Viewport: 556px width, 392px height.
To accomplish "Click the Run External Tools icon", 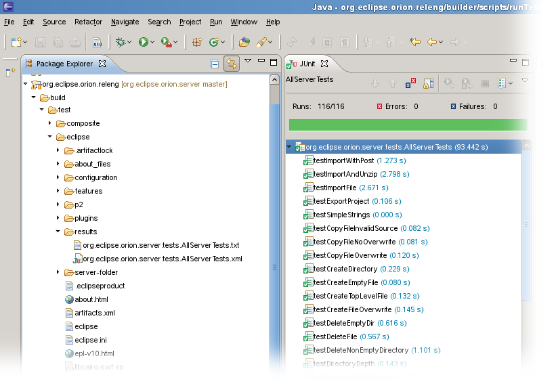I will click(x=167, y=42).
